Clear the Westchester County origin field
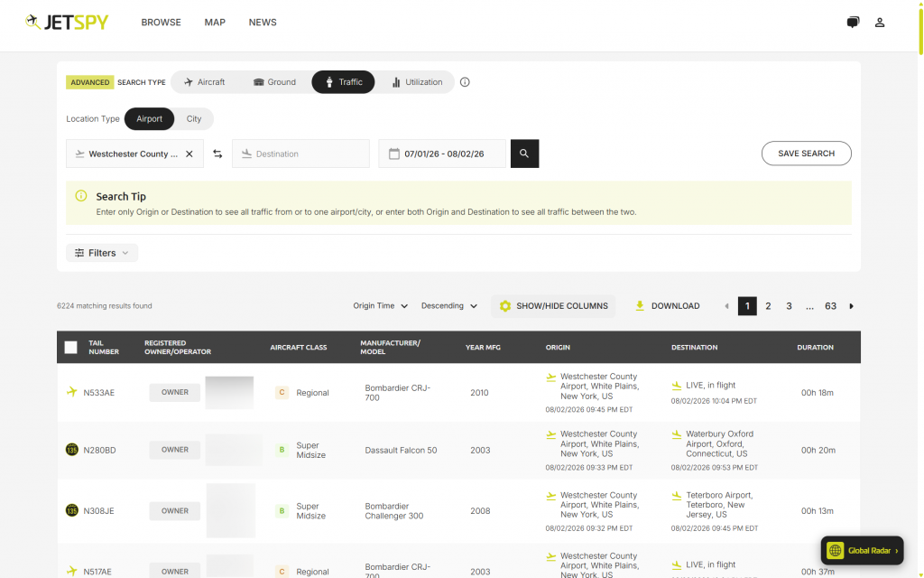 pos(189,154)
